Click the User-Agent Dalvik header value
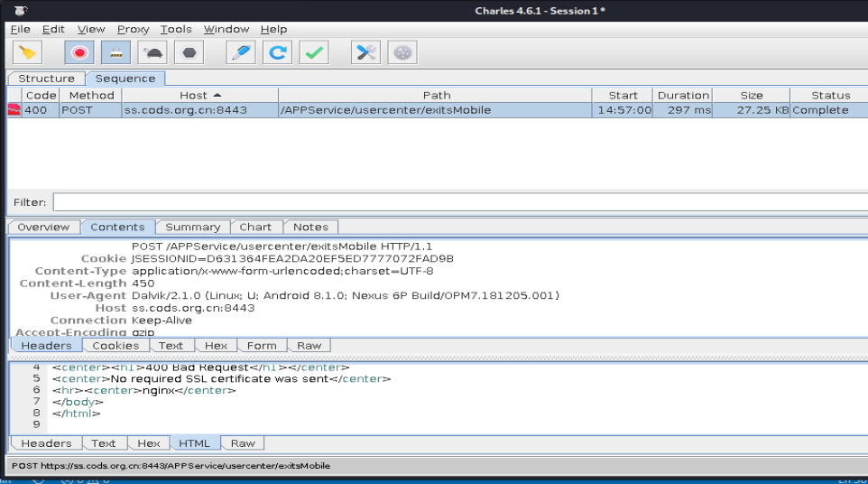Image resolution: width=868 pixels, height=484 pixels. [x=346, y=295]
